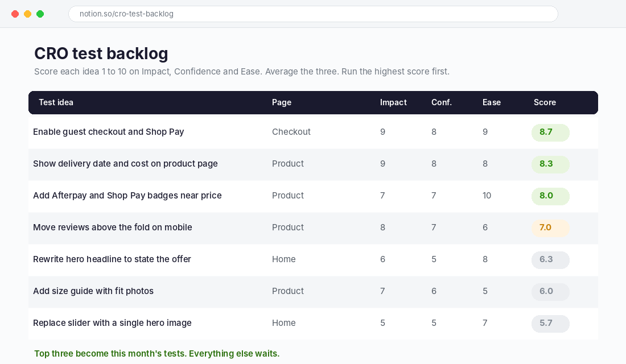Select 'Add size guide with fit photos'
This screenshot has height=364, width=626.
click(x=93, y=291)
